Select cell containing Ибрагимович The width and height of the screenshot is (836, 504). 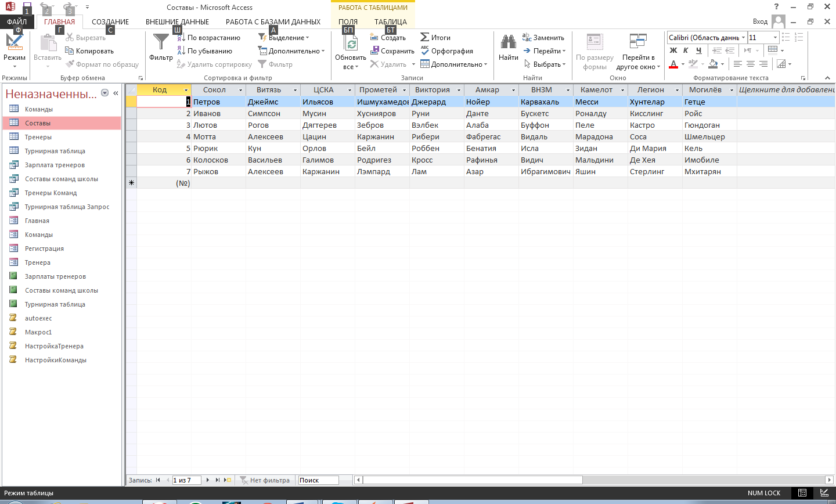pyautogui.click(x=546, y=171)
